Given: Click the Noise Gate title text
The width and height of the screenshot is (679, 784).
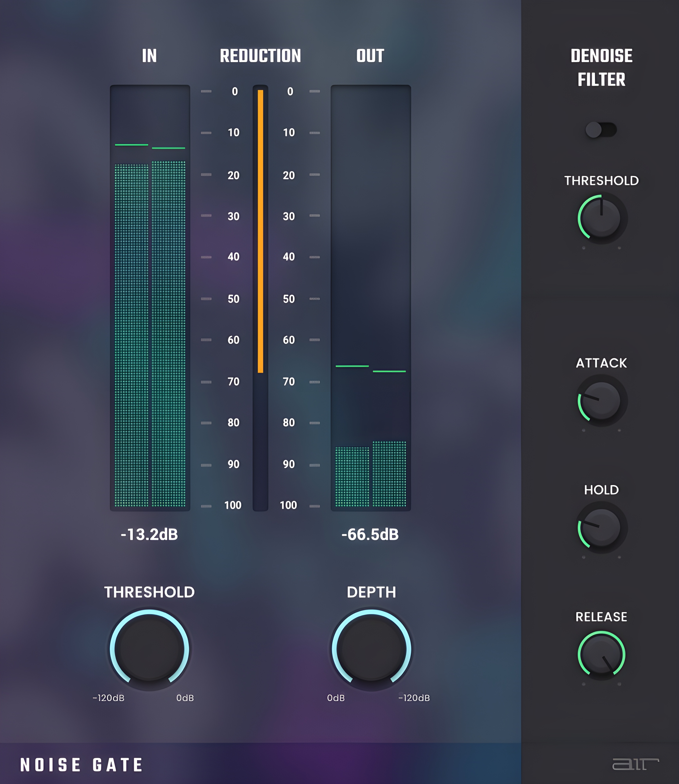Looking at the screenshot, I should click(82, 765).
